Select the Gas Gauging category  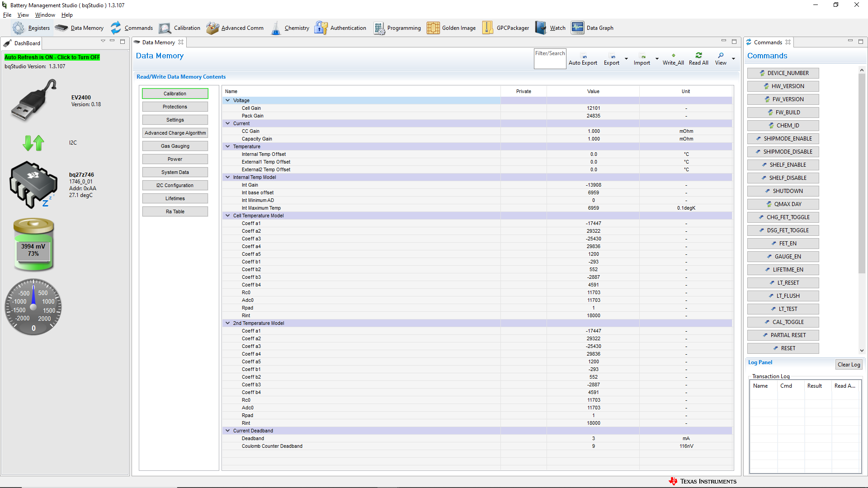tap(175, 146)
